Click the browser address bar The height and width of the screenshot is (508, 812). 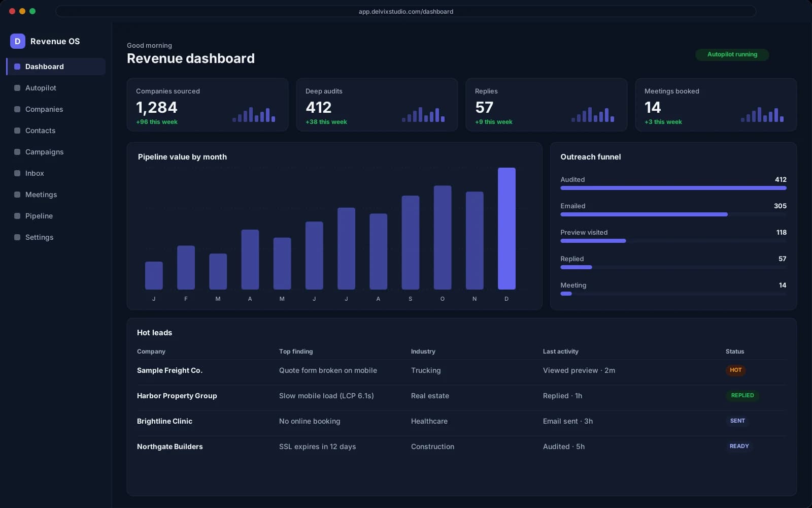tap(406, 11)
